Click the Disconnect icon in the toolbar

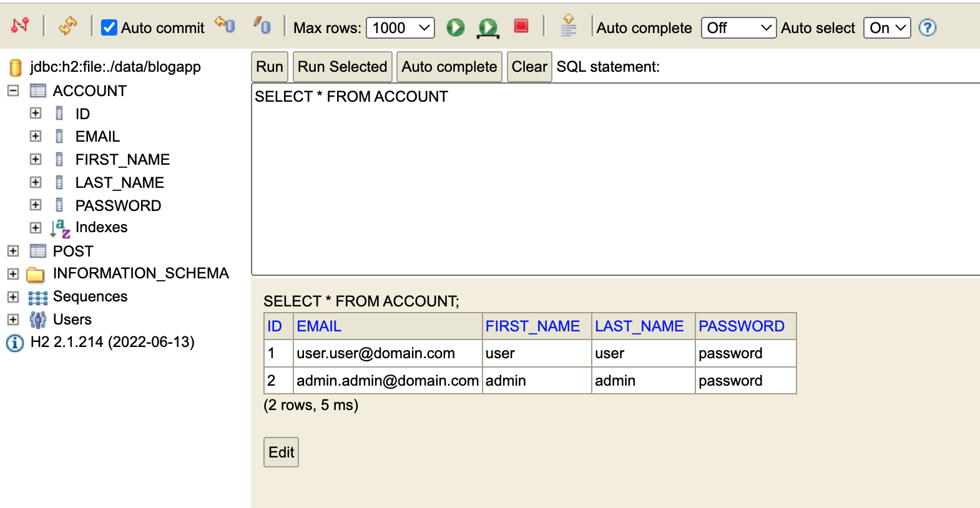pos(20,26)
